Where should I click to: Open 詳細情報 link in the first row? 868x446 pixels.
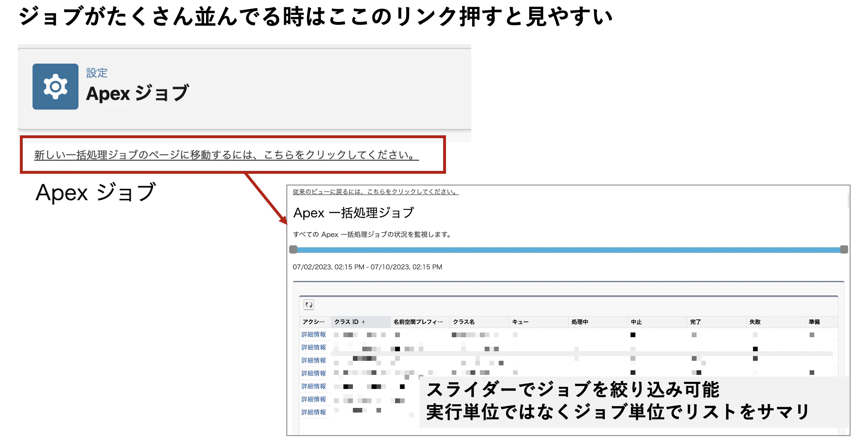(314, 334)
